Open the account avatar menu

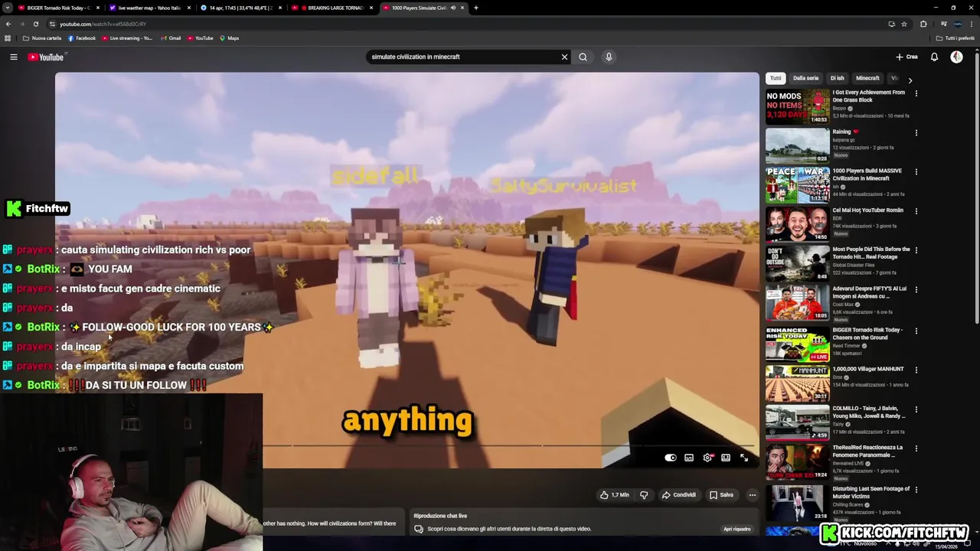pyautogui.click(x=956, y=57)
